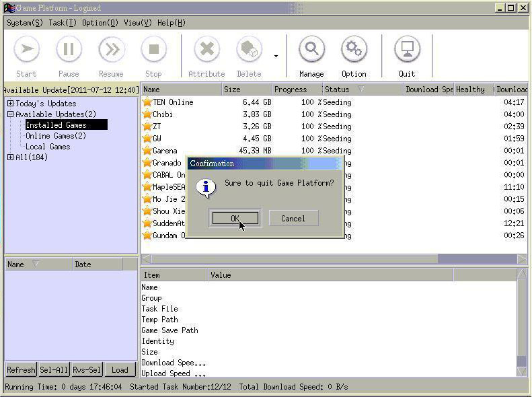This screenshot has height=397, width=532.
Task: Open Manage with the magnifier icon
Action: 311,50
